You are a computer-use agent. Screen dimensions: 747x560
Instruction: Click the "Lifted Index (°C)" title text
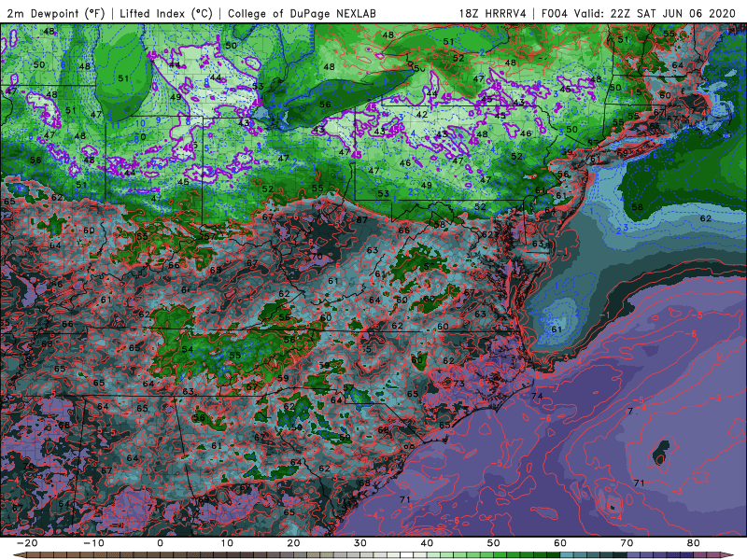click(x=166, y=14)
